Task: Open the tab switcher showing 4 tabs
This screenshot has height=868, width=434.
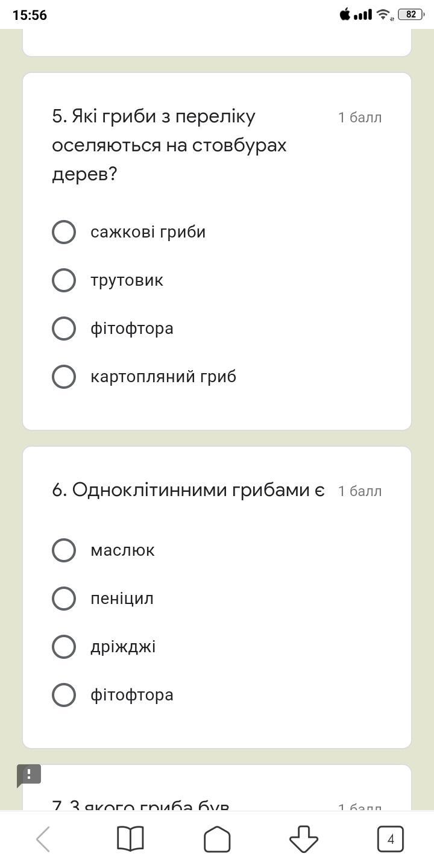Action: (390, 839)
